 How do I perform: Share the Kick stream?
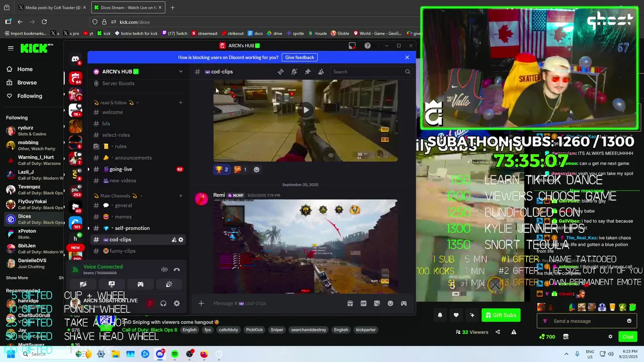[x=498, y=332]
